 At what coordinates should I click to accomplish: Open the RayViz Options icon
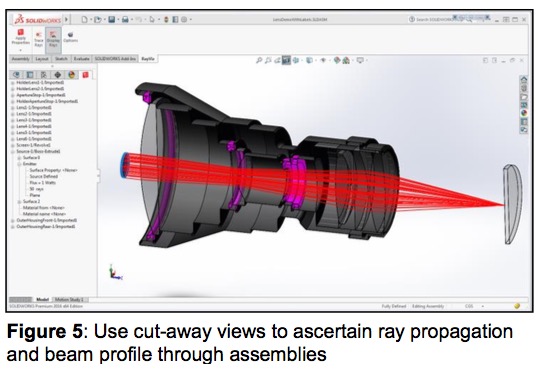71,37
